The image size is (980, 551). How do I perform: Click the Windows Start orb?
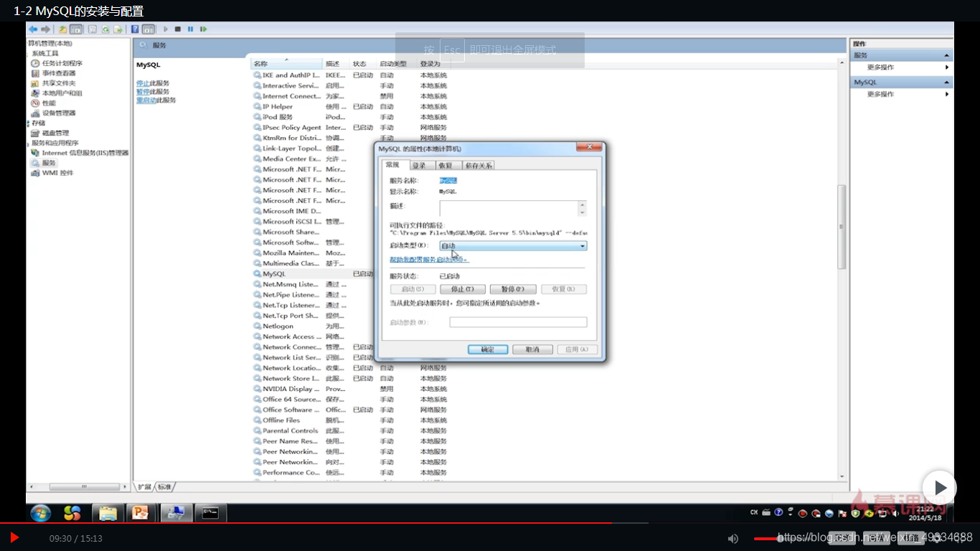40,513
